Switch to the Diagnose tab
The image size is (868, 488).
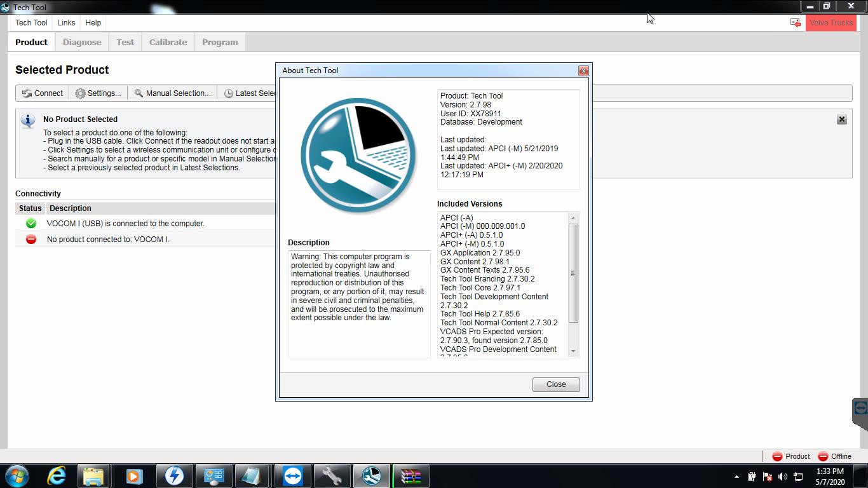(x=82, y=42)
